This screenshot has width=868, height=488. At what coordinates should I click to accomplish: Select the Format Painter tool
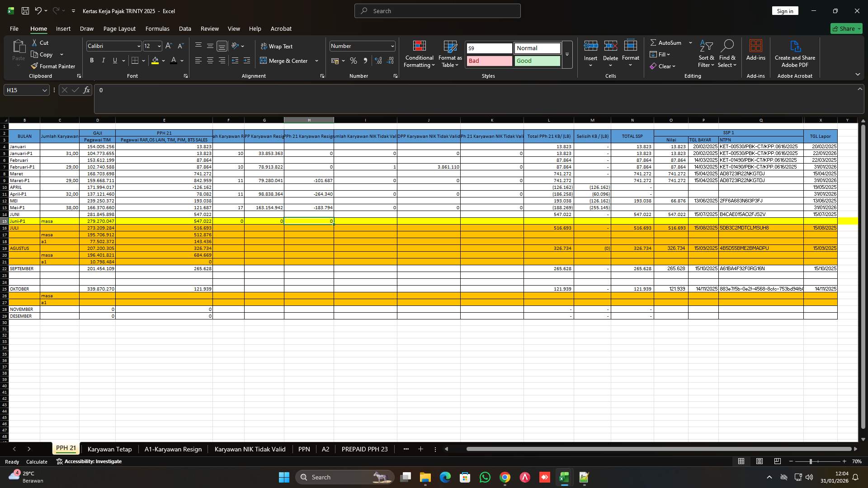pyautogui.click(x=53, y=66)
